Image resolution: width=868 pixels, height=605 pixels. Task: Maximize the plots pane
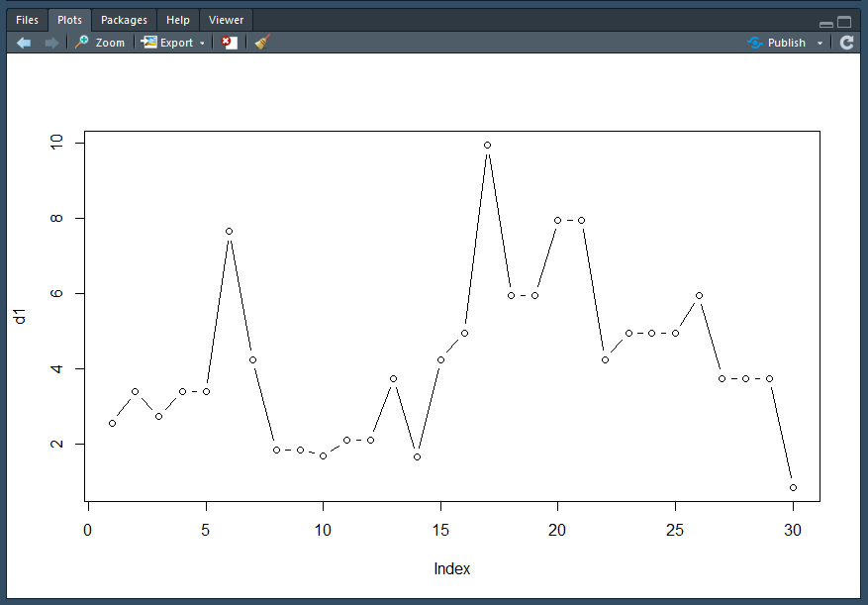(844, 22)
